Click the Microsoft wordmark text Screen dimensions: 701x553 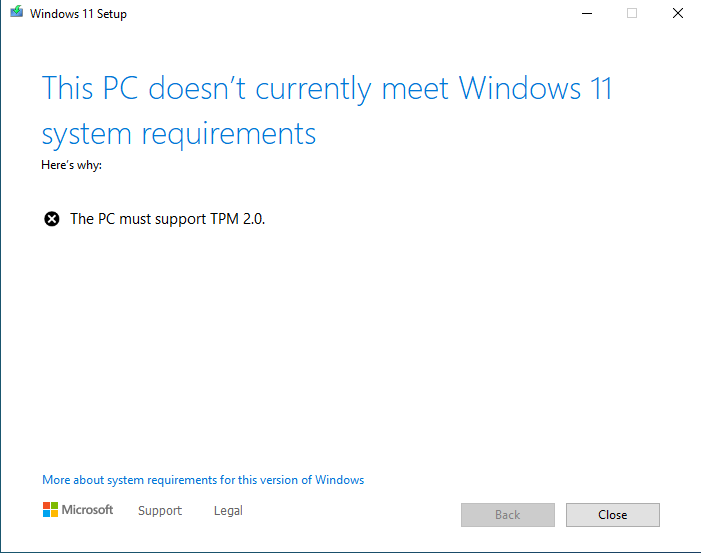coord(87,510)
